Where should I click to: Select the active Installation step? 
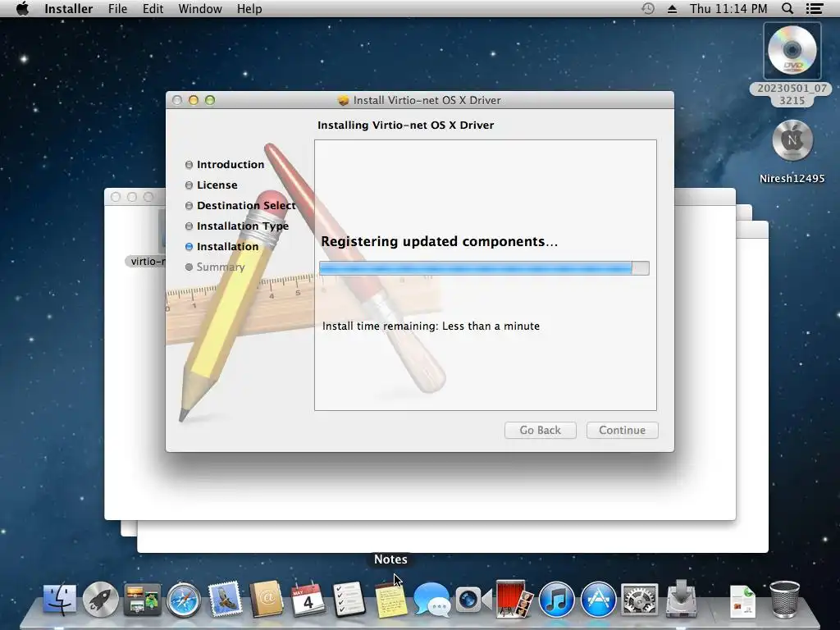(x=222, y=246)
